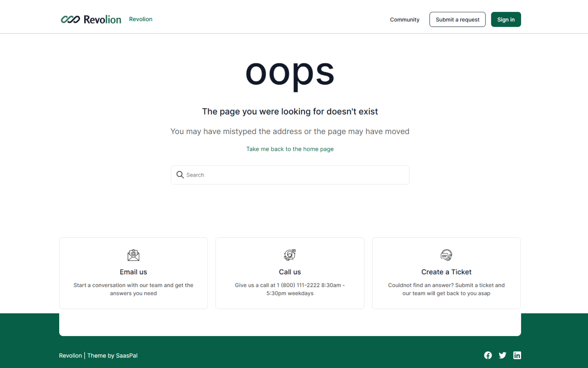Screen dimensions: 588x368
Task: Open Theme by SaasPal footer link
Action: pyautogui.click(x=112, y=356)
